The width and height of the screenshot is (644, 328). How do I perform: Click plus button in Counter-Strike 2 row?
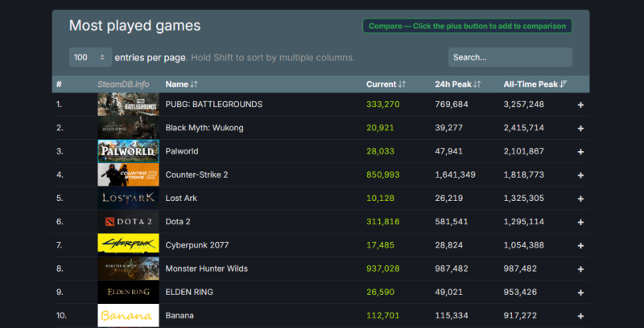580,174
